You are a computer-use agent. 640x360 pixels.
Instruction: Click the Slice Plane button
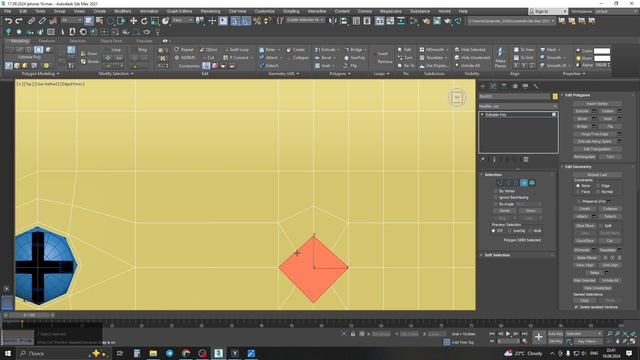(x=584, y=226)
